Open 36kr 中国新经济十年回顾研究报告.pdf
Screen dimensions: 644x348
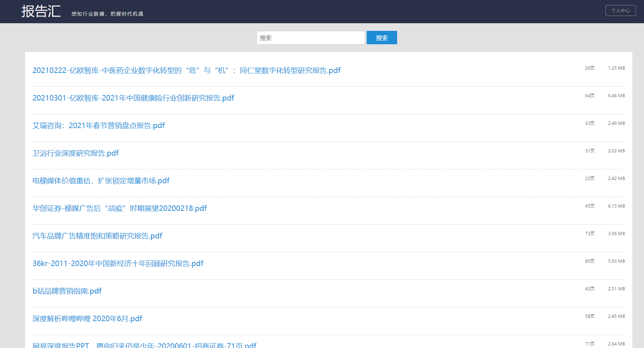pyautogui.click(x=118, y=263)
